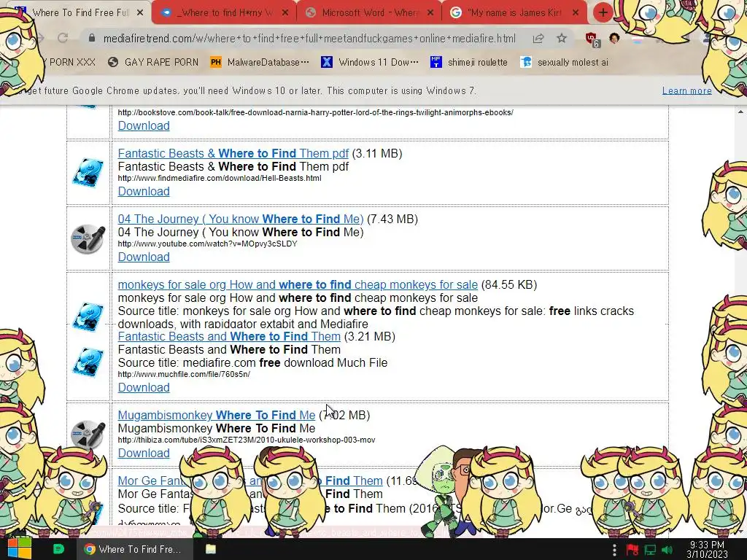Select the '(84.55 KB)' file size text

tap(509, 285)
